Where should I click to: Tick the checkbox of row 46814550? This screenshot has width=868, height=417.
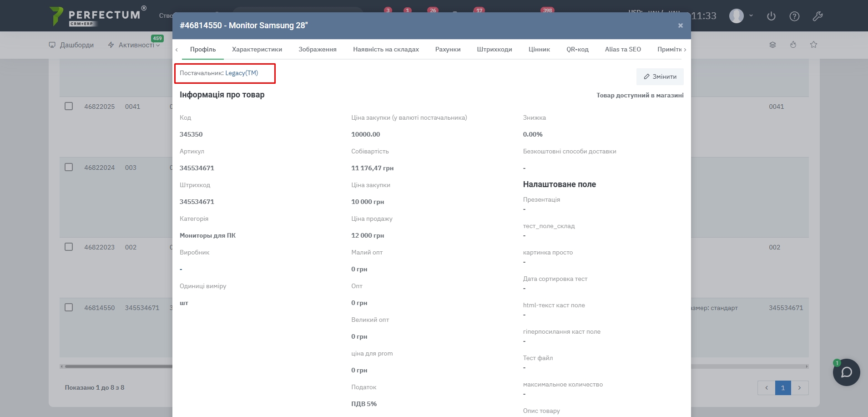[x=69, y=307]
